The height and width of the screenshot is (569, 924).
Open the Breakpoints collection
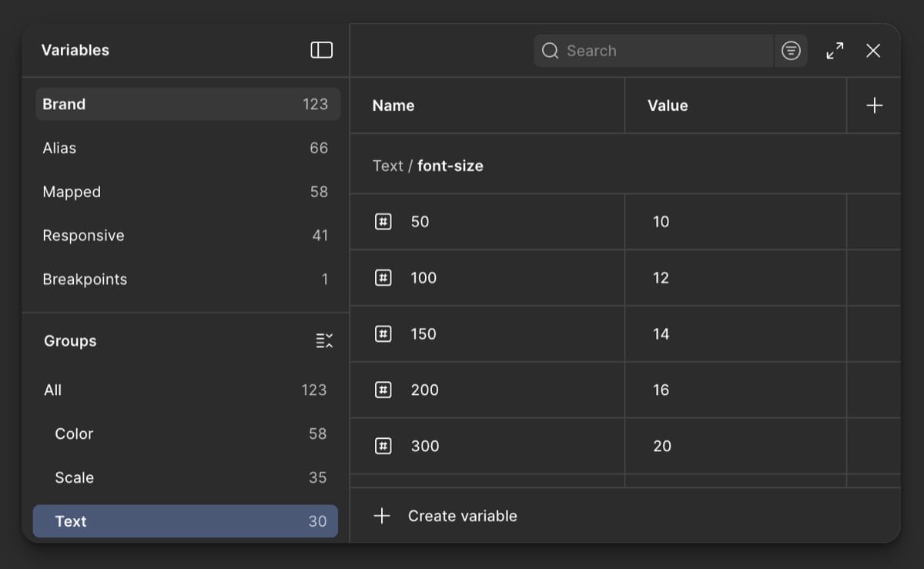pyautogui.click(x=188, y=279)
